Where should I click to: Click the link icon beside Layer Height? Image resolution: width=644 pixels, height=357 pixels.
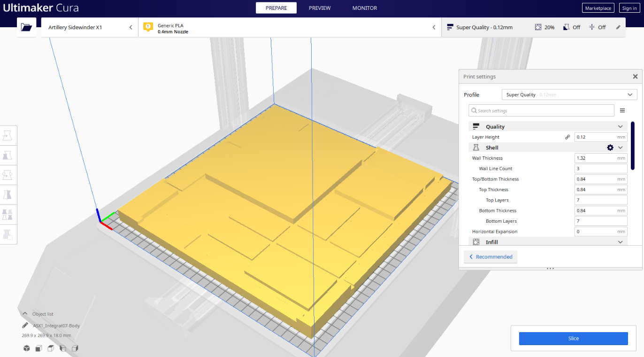pyautogui.click(x=567, y=137)
